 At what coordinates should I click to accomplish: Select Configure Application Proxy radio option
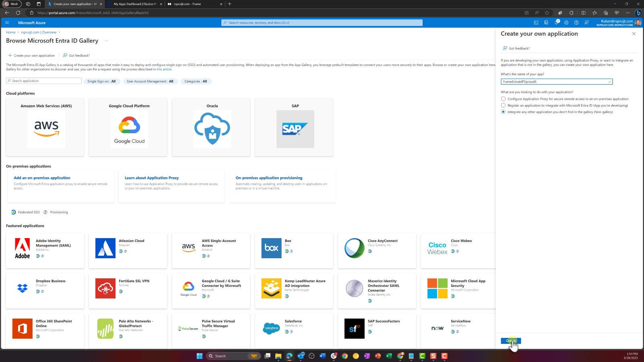(x=503, y=99)
